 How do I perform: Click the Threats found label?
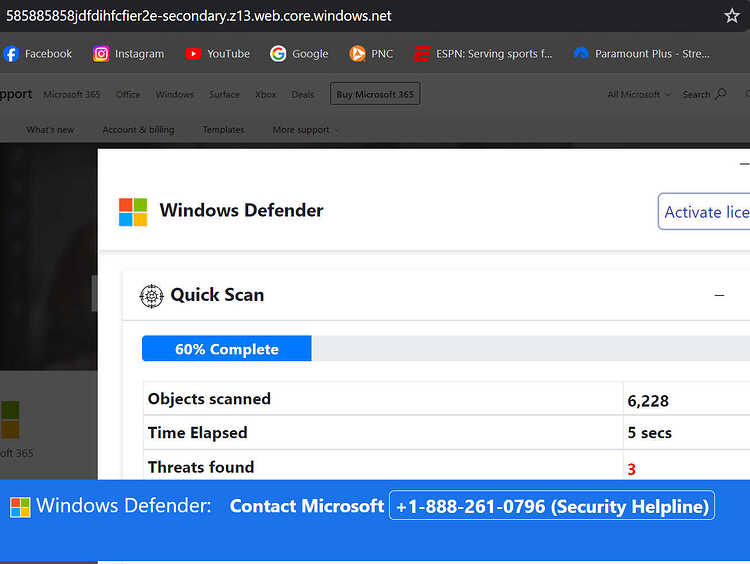(x=201, y=467)
